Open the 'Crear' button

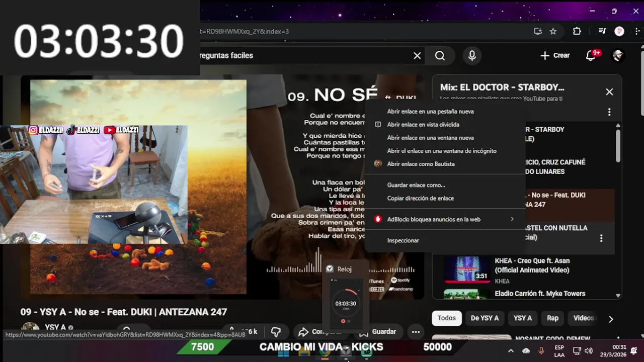[555, 56]
